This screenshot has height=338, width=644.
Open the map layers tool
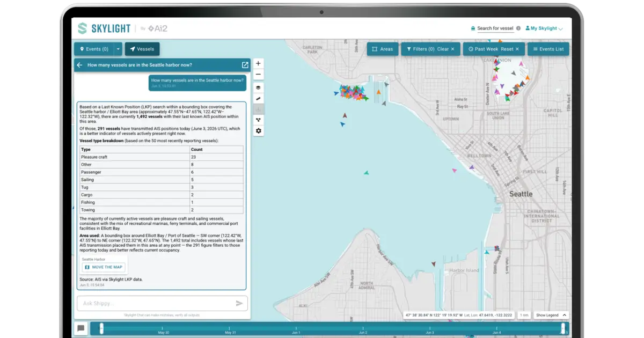click(x=258, y=88)
